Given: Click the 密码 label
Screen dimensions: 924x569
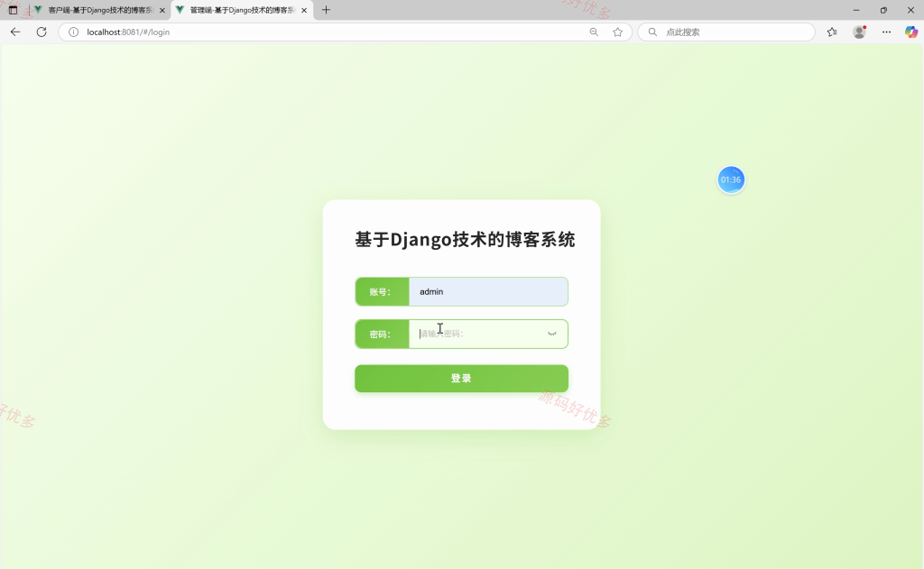Looking at the screenshot, I should tap(380, 334).
